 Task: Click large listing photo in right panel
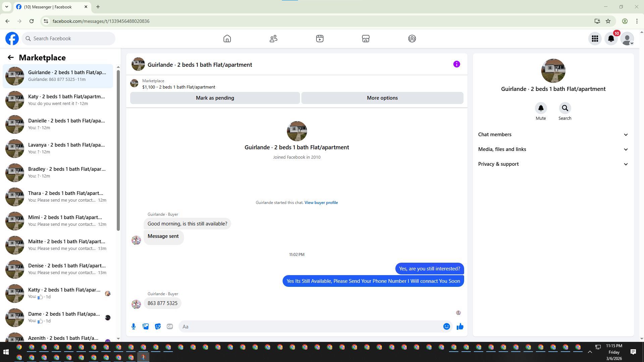[553, 71]
